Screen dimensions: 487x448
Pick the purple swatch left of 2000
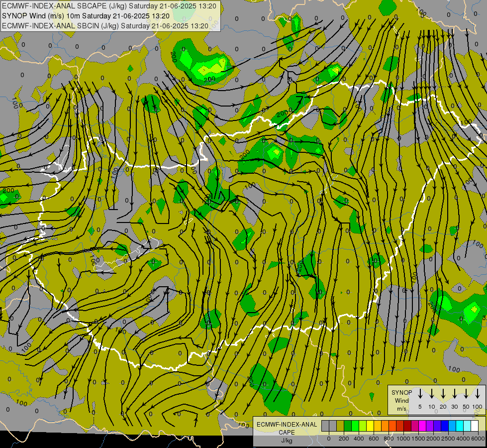(429, 426)
